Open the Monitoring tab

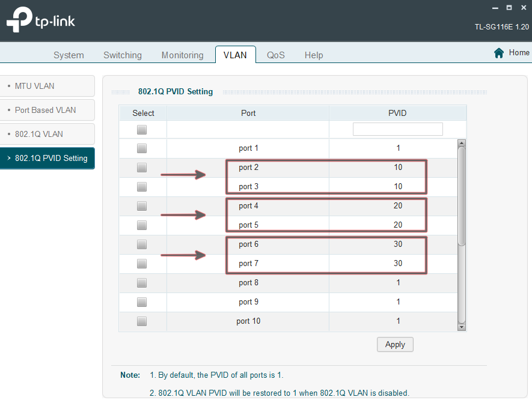(x=182, y=55)
